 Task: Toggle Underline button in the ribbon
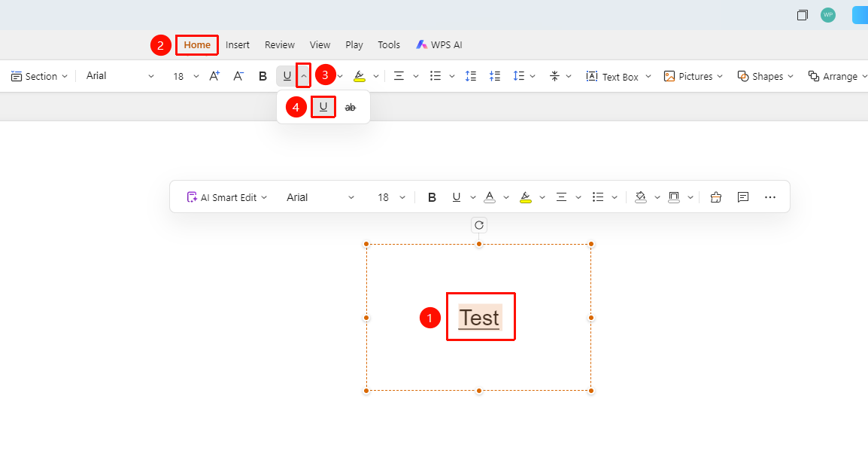click(287, 76)
